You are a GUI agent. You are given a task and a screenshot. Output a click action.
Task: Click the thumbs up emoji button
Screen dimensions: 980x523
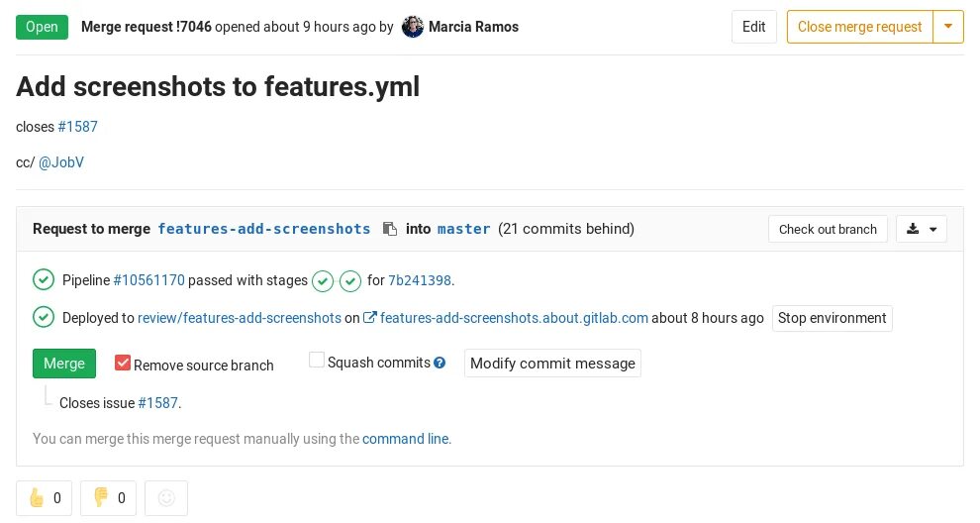click(44, 498)
